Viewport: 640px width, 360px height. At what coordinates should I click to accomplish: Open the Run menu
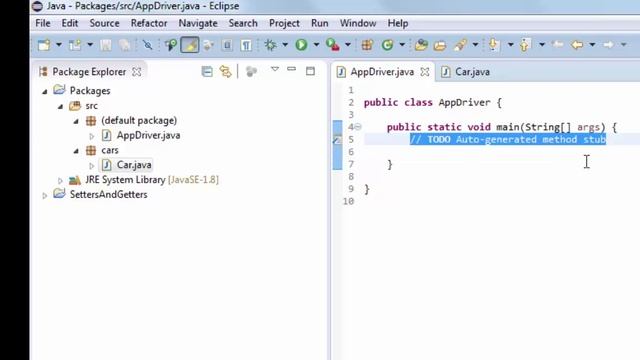pos(320,23)
